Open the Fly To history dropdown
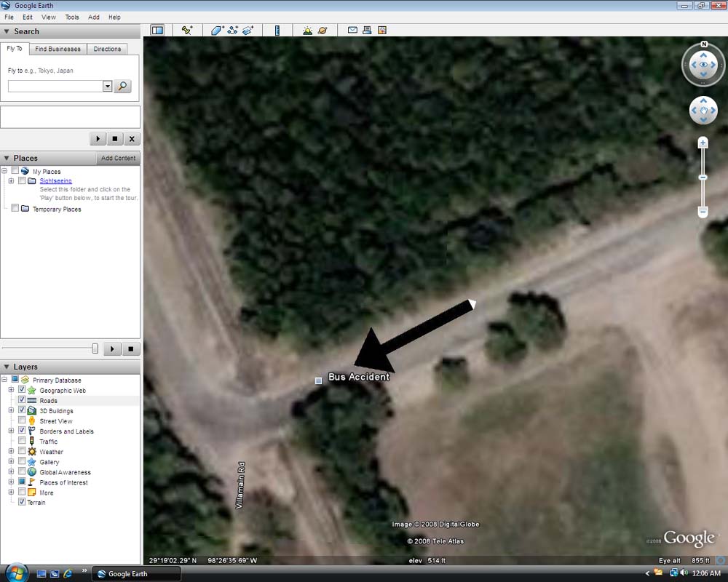 (107, 86)
